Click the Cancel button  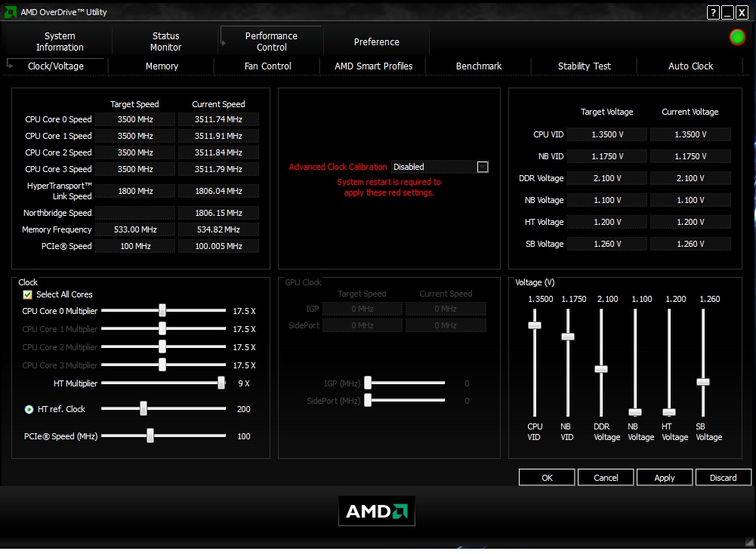[x=606, y=478]
